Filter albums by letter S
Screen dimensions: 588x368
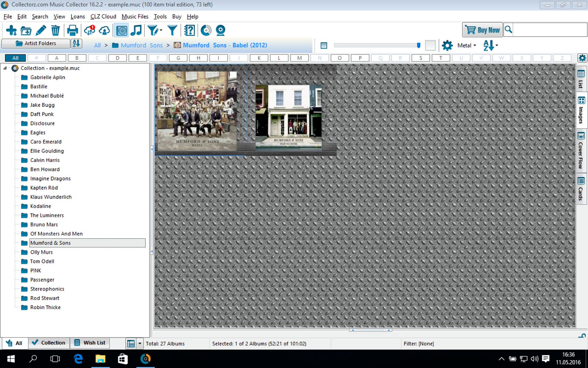[x=420, y=58]
